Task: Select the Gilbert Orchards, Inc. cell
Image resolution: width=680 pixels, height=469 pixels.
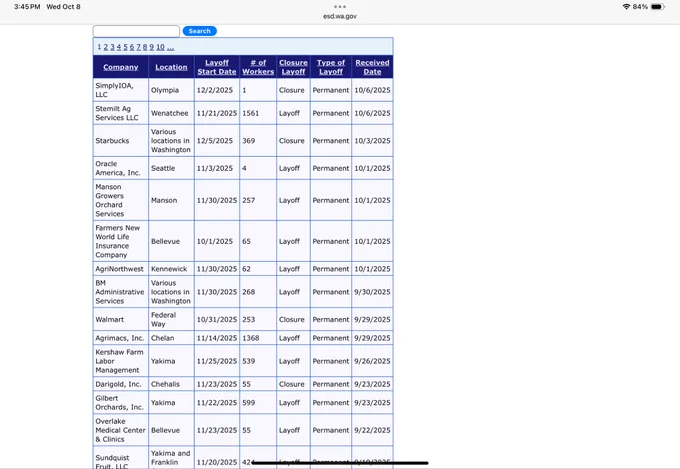Action: (121, 402)
